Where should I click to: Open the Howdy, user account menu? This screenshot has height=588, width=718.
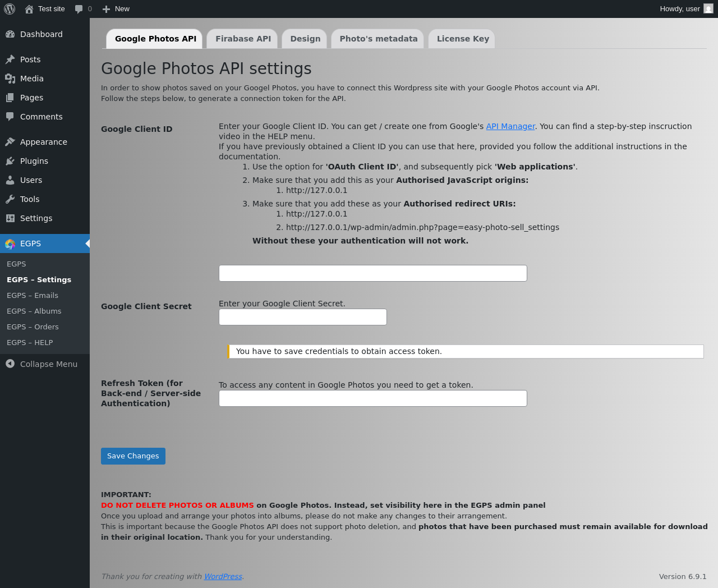[686, 9]
